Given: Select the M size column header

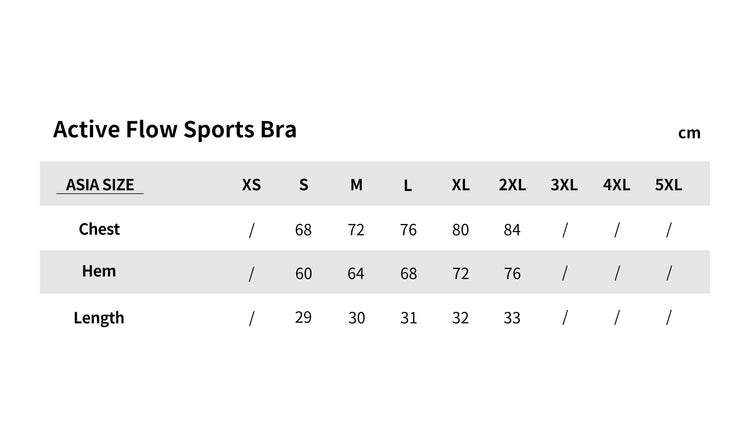Looking at the screenshot, I should 356,185.
